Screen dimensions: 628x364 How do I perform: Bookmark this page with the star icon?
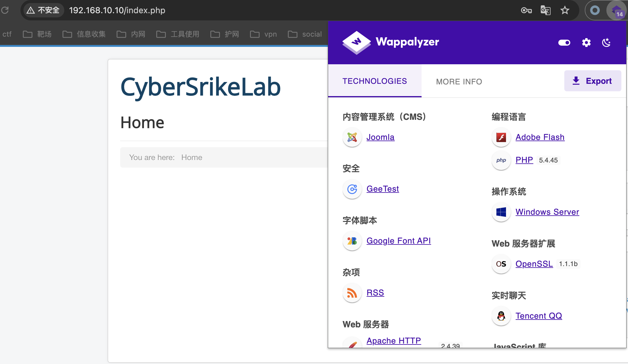(x=565, y=10)
